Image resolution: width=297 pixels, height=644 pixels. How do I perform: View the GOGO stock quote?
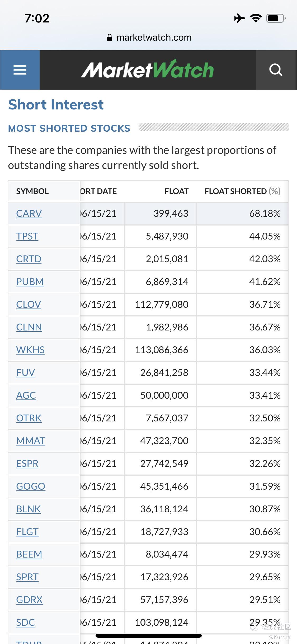(x=31, y=486)
